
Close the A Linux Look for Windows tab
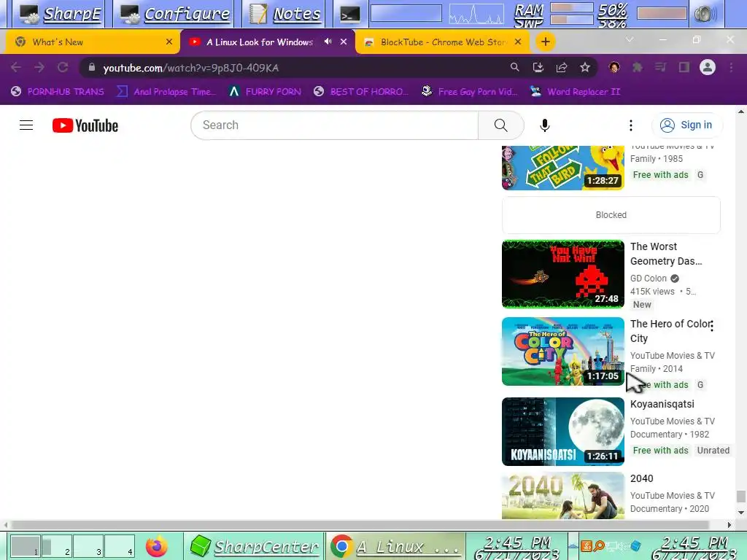[344, 42]
